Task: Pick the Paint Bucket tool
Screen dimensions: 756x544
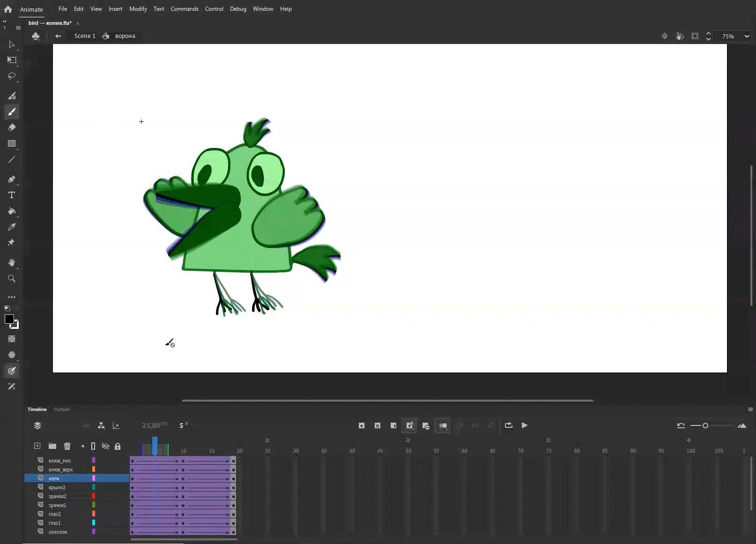Action: 12,211
